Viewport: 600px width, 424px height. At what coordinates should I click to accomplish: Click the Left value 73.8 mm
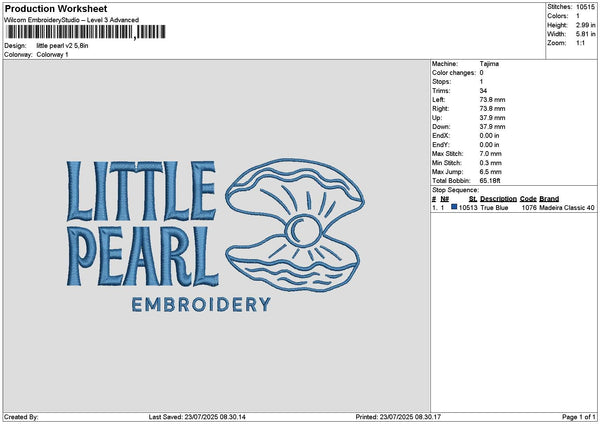[x=492, y=100]
